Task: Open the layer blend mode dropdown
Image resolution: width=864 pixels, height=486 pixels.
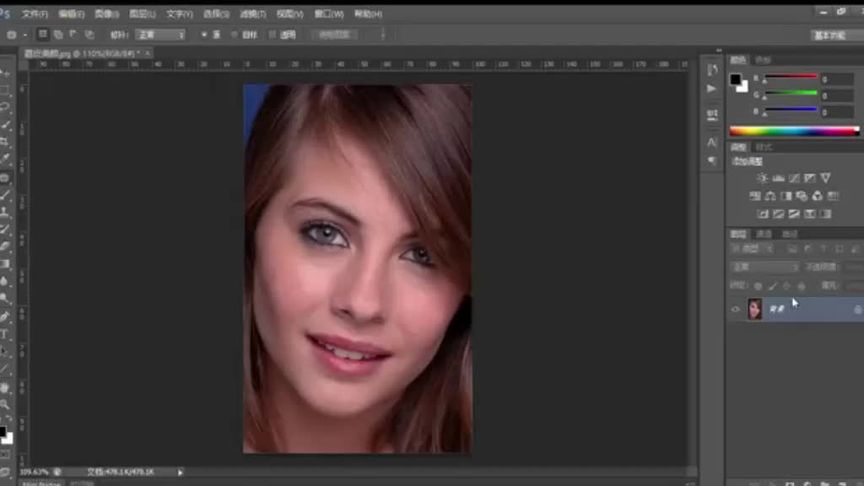Action: click(764, 267)
